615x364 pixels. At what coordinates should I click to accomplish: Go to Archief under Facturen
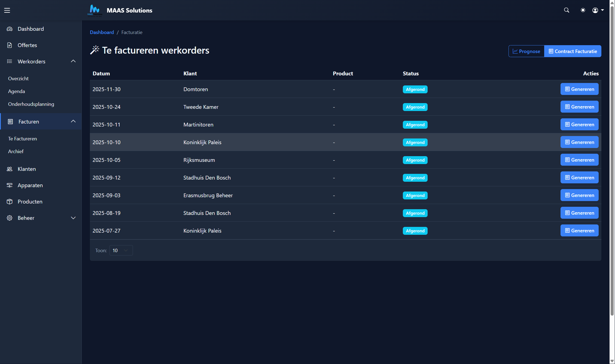click(x=16, y=152)
